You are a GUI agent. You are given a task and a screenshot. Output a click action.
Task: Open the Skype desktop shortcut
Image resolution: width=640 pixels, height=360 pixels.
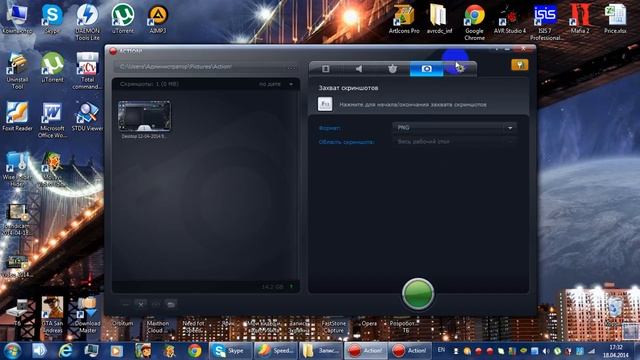pyautogui.click(x=52, y=19)
